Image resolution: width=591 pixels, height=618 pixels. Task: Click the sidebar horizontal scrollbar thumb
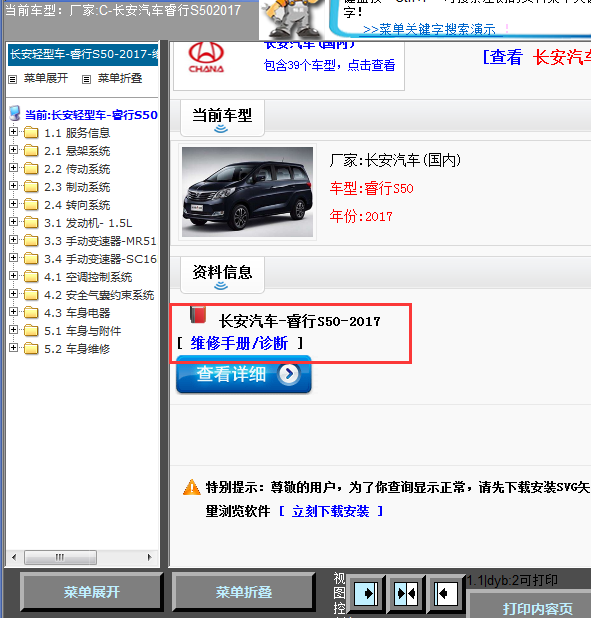click(60, 557)
